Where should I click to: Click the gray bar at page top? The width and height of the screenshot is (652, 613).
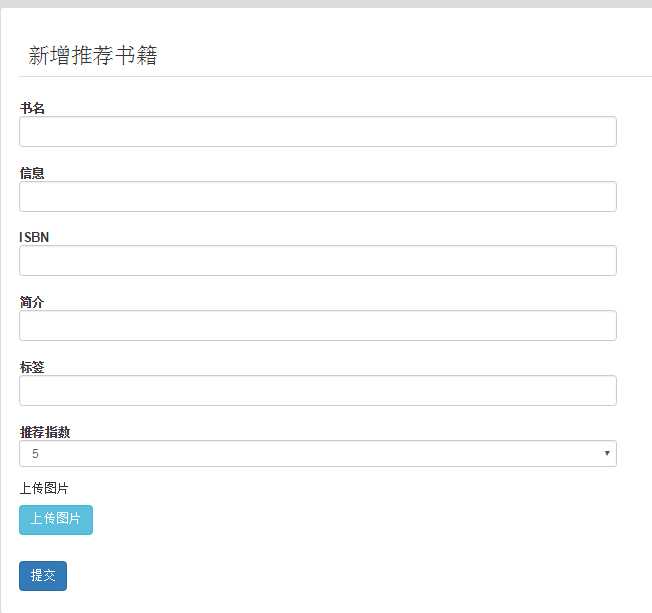[326, 4]
